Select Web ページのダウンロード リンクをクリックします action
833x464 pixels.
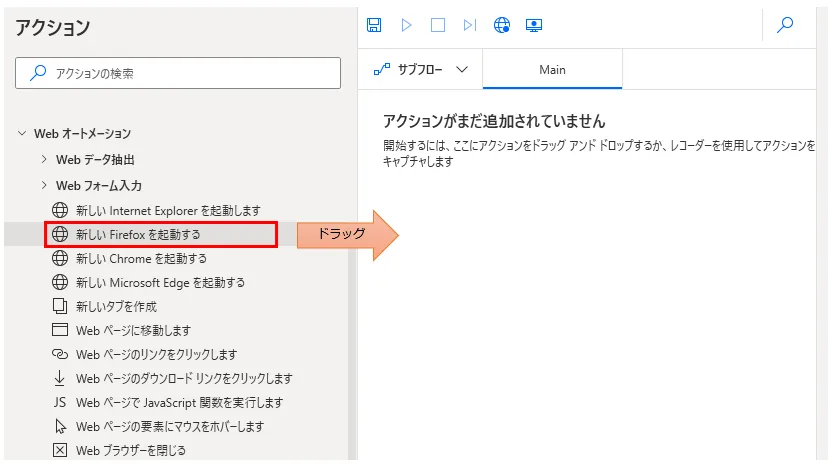pos(184,378)
